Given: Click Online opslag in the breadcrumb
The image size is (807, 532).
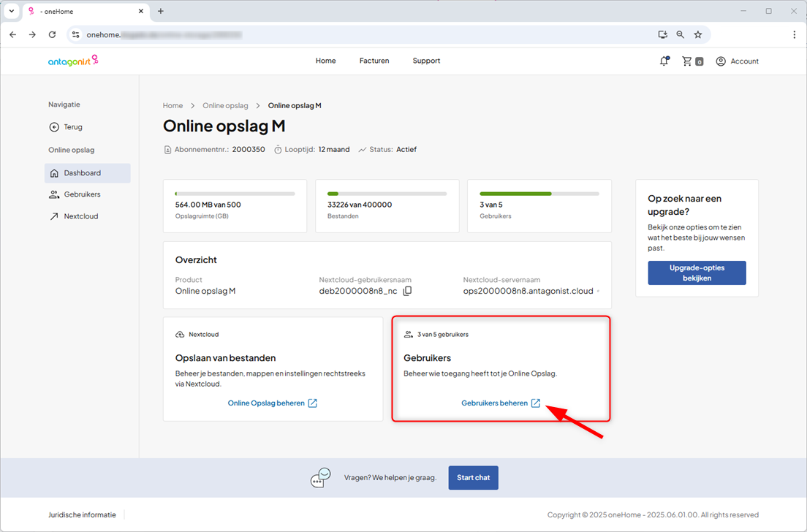Looking at the screenshot, I should pyautogui.click(x=225, y=105).
